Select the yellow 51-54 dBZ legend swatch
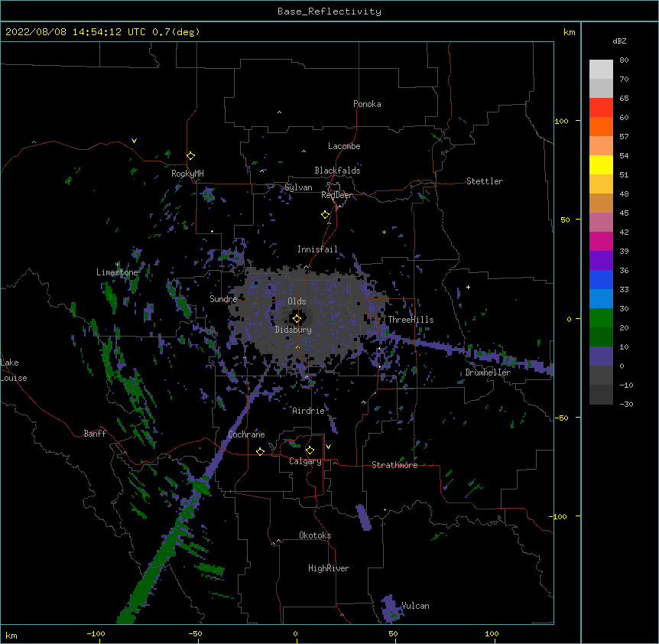659x644 pixels. tap(601, 164)
